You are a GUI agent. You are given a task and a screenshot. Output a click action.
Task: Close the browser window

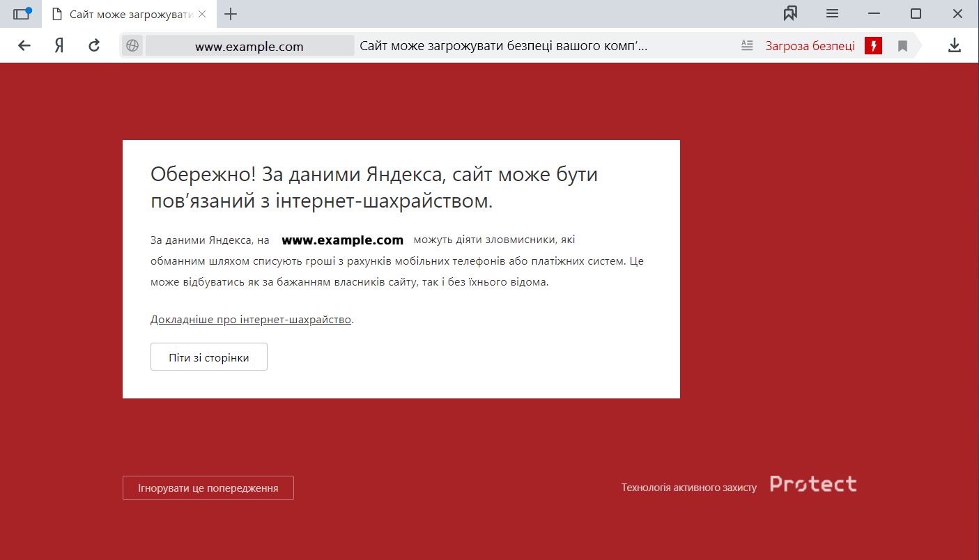point(957,14)
